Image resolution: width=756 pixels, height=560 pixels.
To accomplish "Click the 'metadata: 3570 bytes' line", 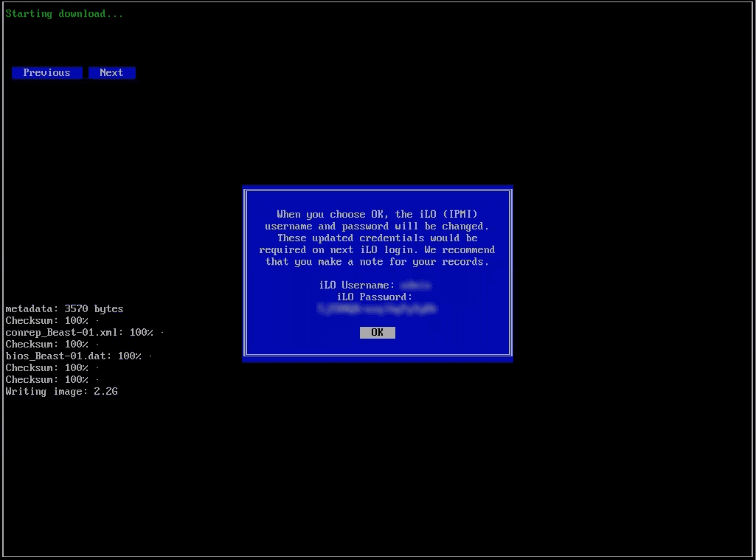I will point(64,308).
